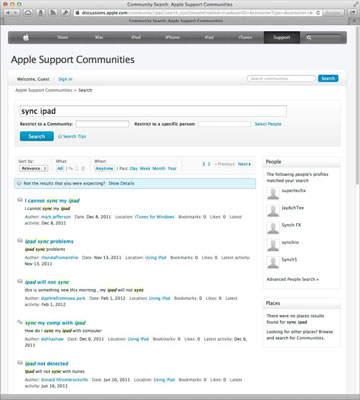The width and height of the screenshot is (360, 400).
Task: Click Show Details in the banner
Action: pyautogui.click(x=121, y=183)
